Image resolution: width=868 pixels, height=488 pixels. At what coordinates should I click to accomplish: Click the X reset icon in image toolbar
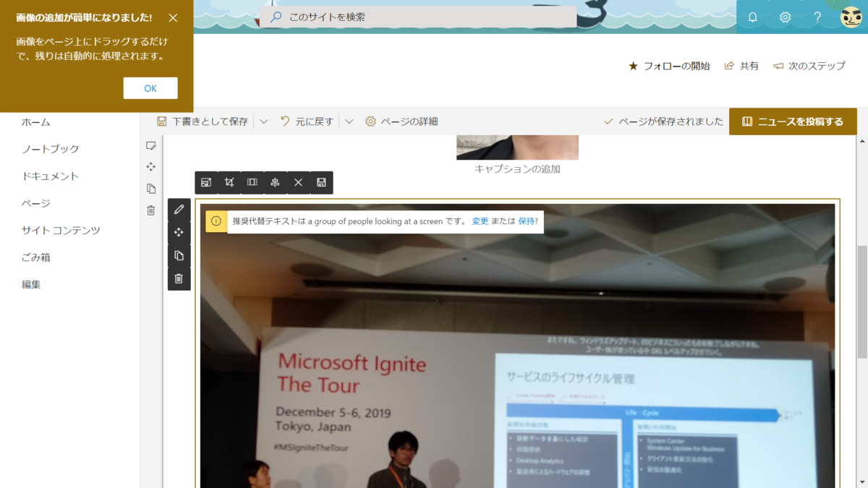click(x=298, y=183)
